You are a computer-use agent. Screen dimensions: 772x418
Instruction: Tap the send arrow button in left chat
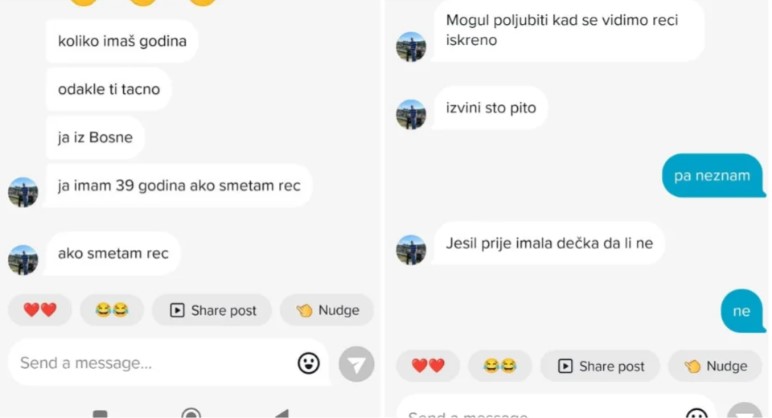click(x=356, y=364)
